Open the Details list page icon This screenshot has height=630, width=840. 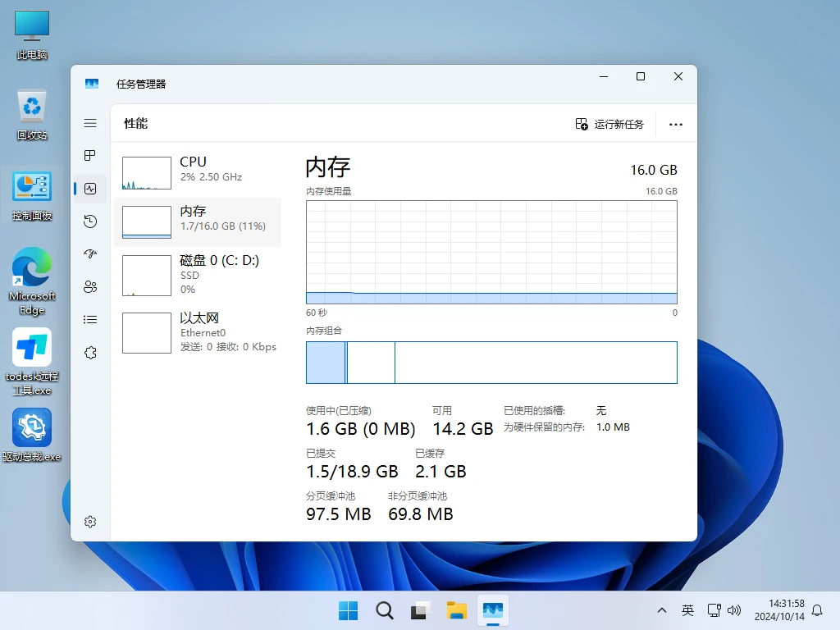(x=90, y=320)
